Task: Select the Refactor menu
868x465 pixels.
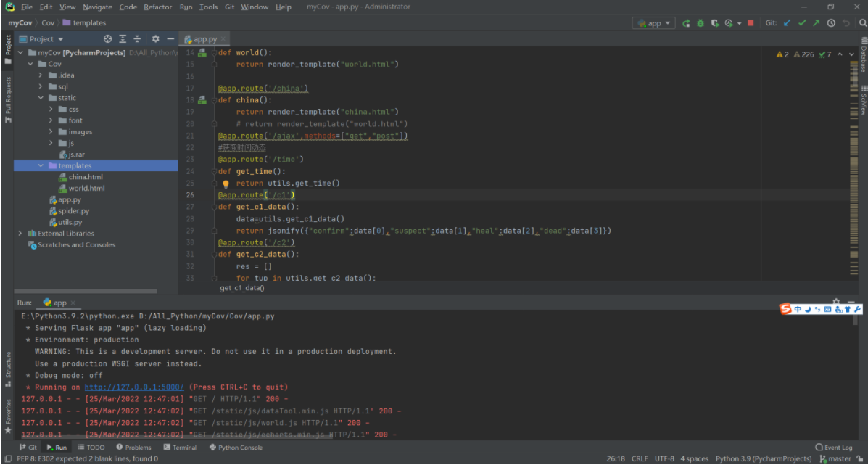Action: point(158,7)
